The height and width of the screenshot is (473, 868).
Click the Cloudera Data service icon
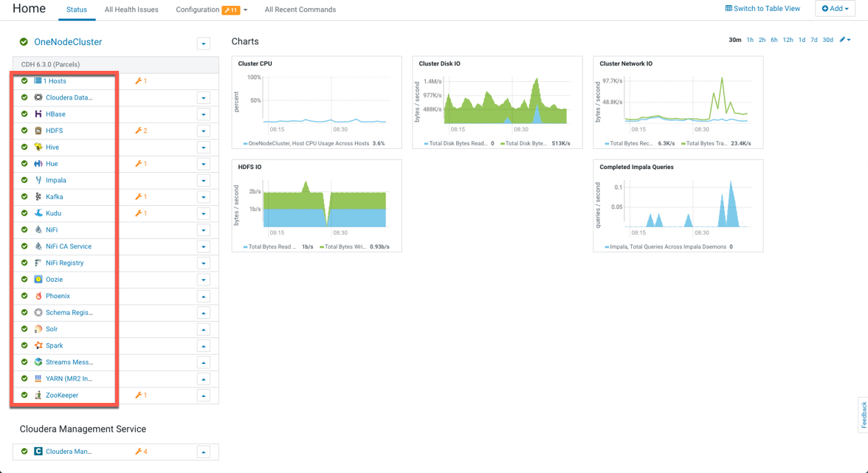point(38,97)
